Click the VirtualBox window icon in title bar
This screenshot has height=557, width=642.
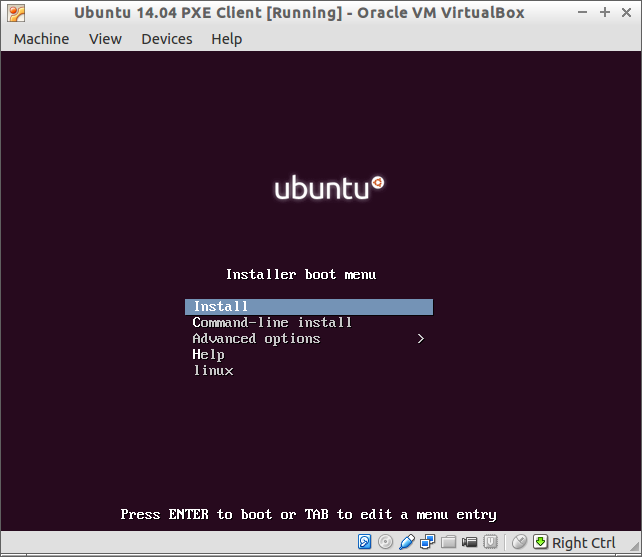[x=16, y=13]
